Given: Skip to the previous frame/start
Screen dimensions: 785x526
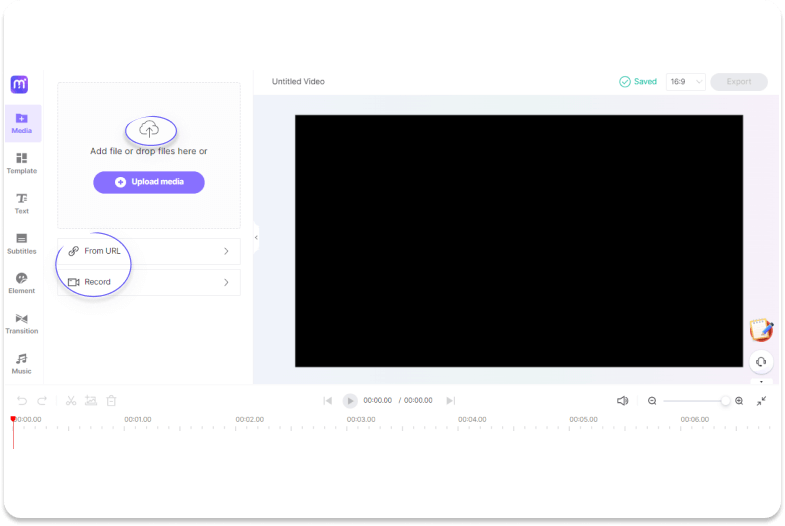Looking at the screenshot, I should [x=328, y=401].
